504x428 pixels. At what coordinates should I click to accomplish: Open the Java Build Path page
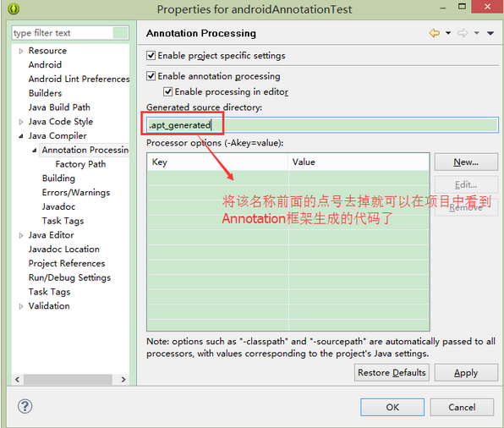coord(59,107)
